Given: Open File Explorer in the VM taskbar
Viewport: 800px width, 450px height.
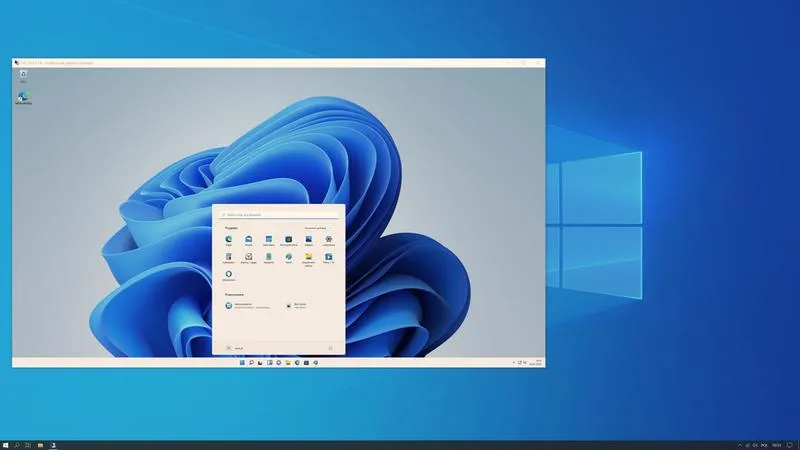Looking at the screenshot, I should (288, 363).
